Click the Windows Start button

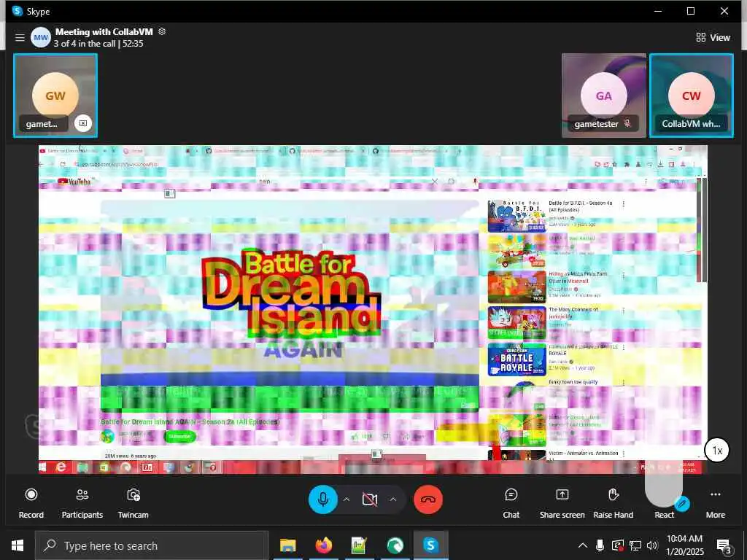pyautogui.click(x=18, y=545)
